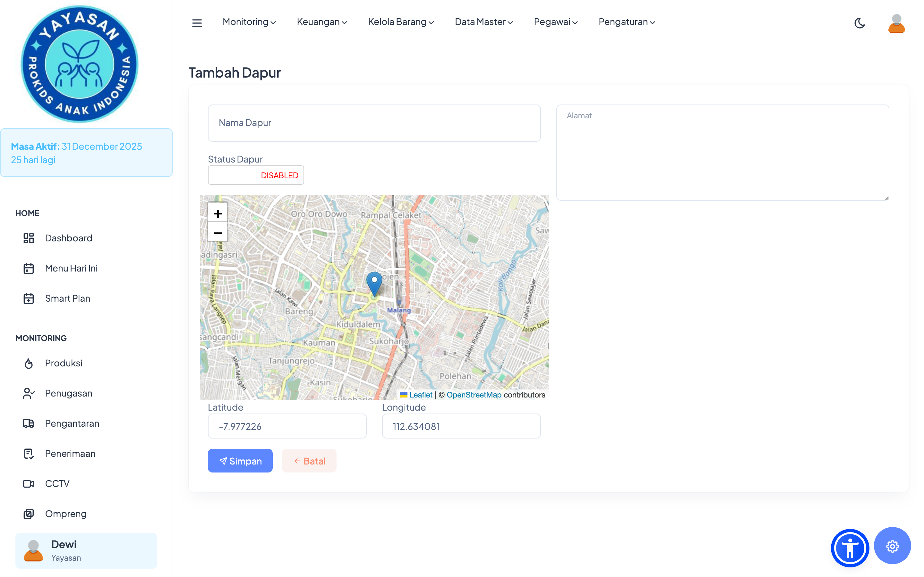
Task: Click the Batal cancel button
Action: click(x=309, y=461)
